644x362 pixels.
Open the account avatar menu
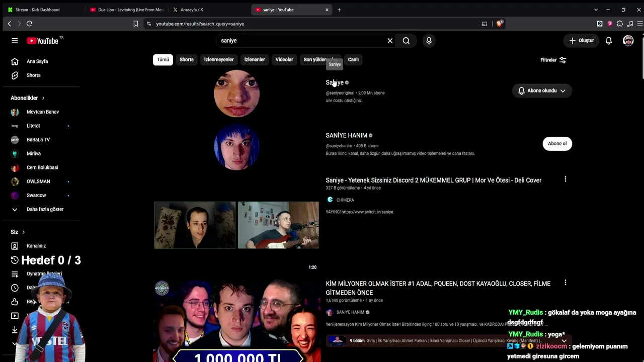(628, 41)
